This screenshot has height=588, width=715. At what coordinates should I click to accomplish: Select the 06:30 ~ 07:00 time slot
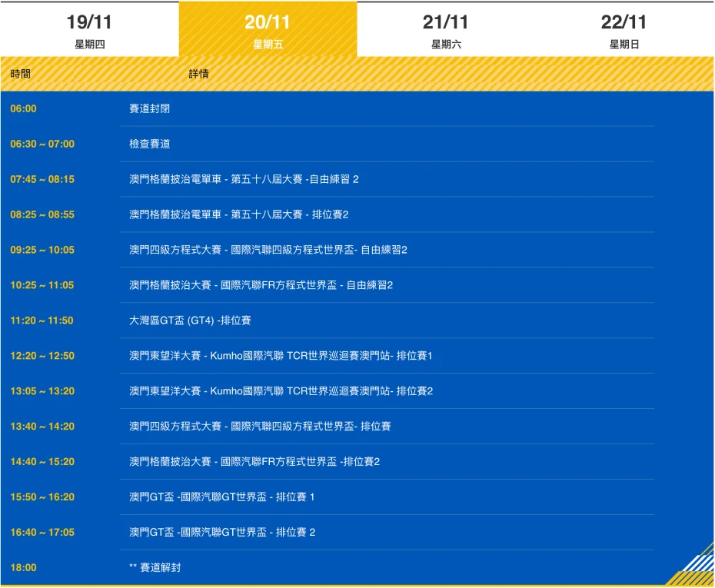(42, 144)
